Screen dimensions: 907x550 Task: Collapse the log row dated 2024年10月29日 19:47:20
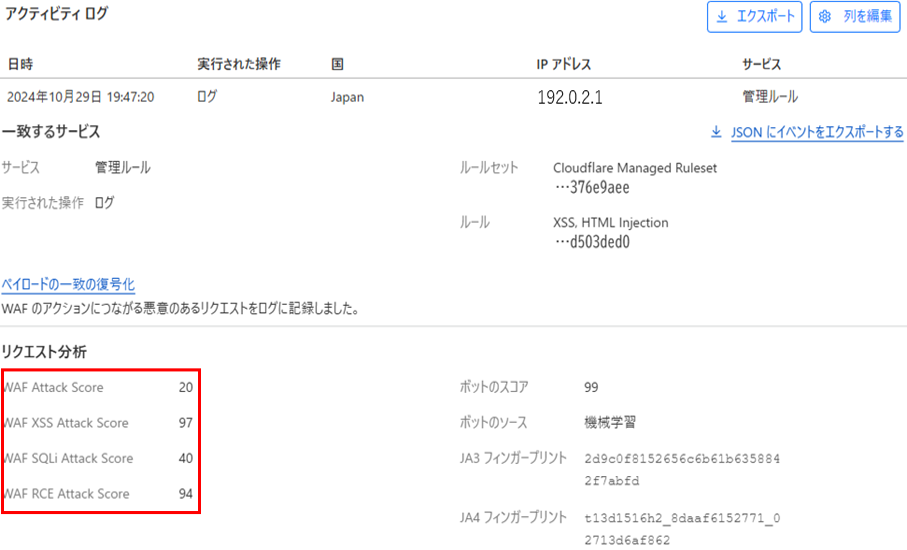pos(80,98)
